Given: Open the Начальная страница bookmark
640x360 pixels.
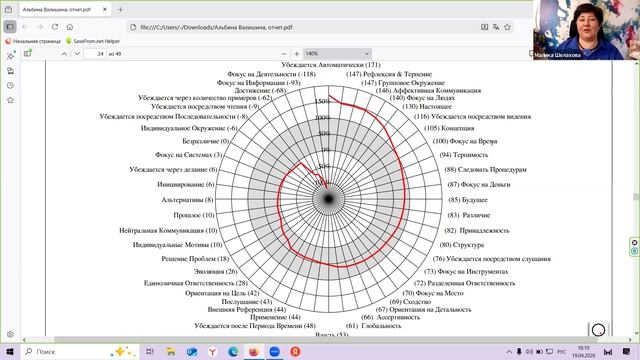Looking at the screenshot, I should tap(33, 41).
